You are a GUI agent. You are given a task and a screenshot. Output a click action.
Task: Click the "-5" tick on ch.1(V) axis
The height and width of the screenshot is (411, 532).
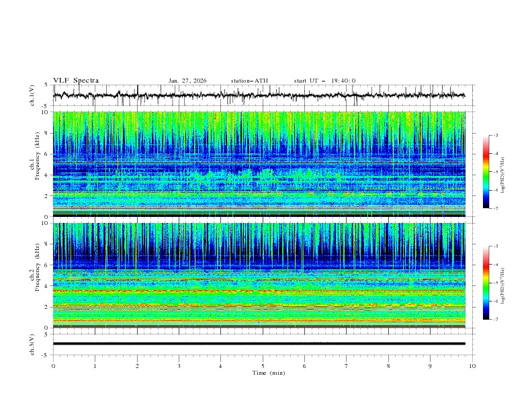pos(46,106)
